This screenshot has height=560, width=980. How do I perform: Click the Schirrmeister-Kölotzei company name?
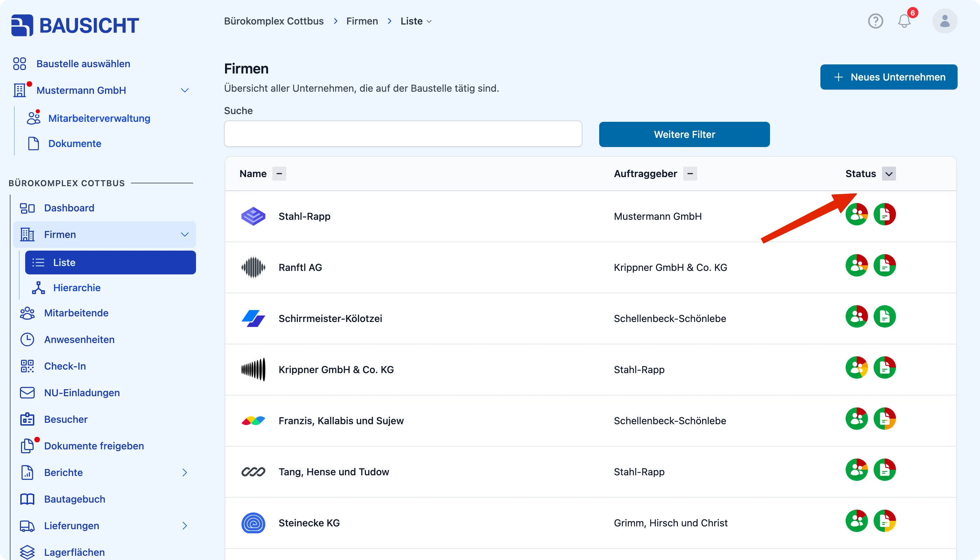(330, 319)
